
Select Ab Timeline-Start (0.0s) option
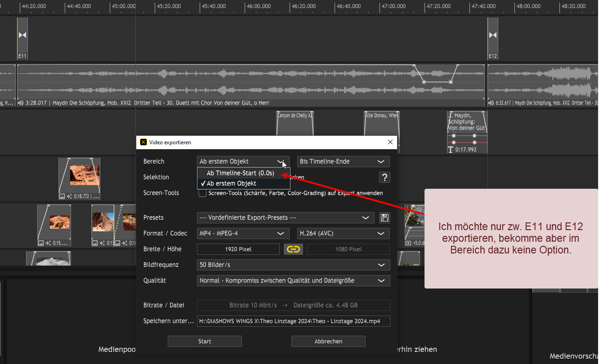pos(240,173)
